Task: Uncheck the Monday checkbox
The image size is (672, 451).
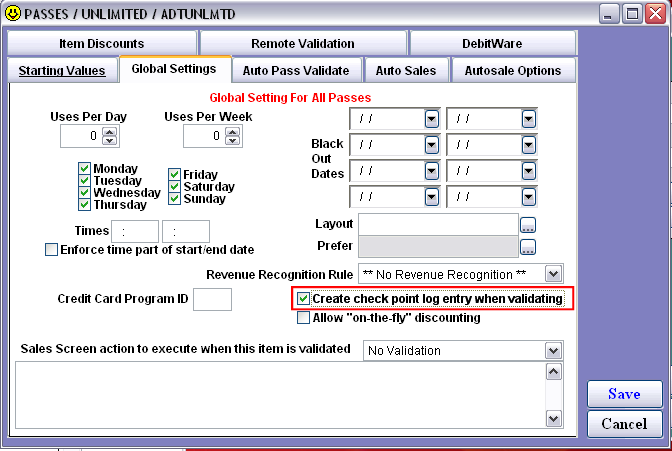Action: click(x=84, y=168)
